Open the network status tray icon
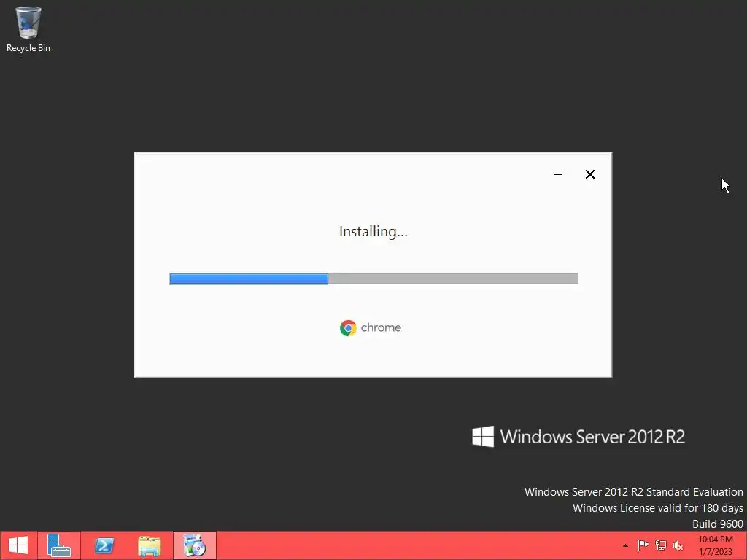The image size is (747, 560). coord(660,545)
